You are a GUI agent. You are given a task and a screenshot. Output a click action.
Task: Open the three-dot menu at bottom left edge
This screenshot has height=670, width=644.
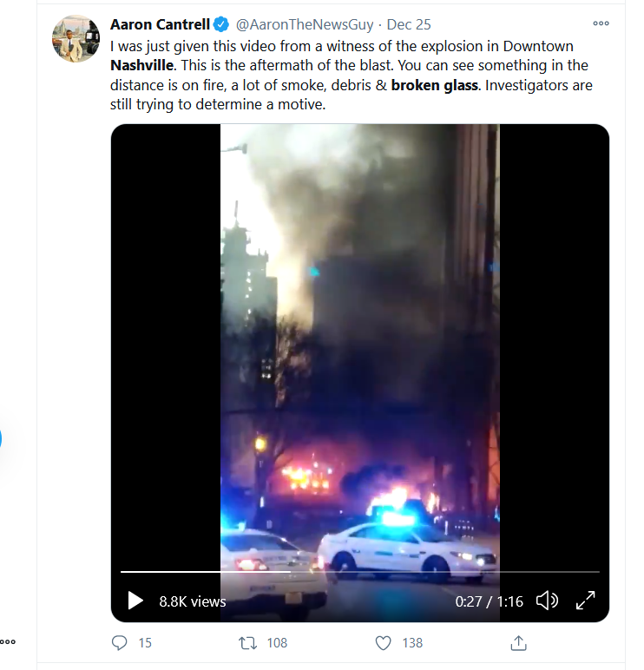[x=7, y=641]
